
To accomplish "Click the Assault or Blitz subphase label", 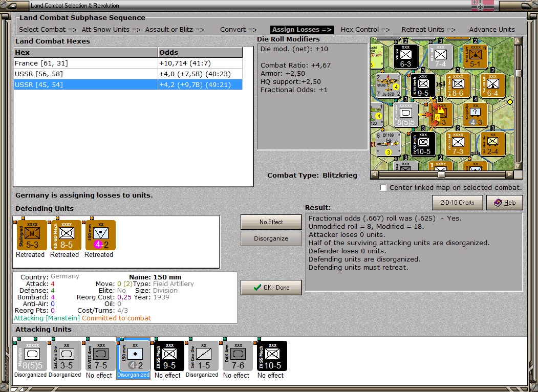I will click(x=175, y=30).
